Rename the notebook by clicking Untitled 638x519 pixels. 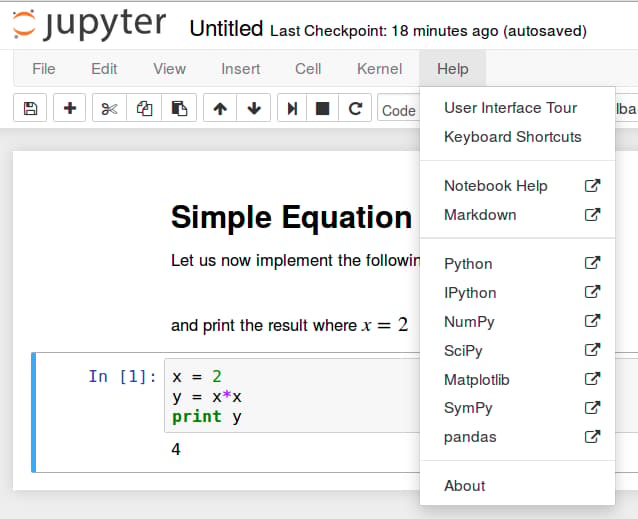226,29
